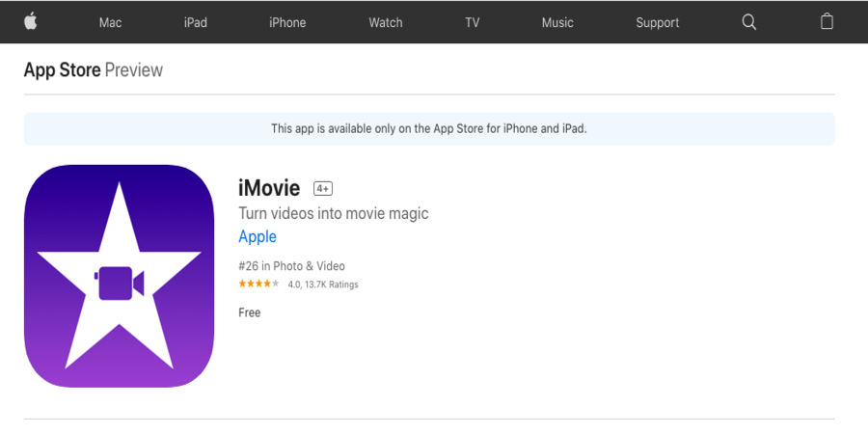Click the Apple logo in the navigation bar
Screen dimensions: 868x434
(x=31, y=21)
